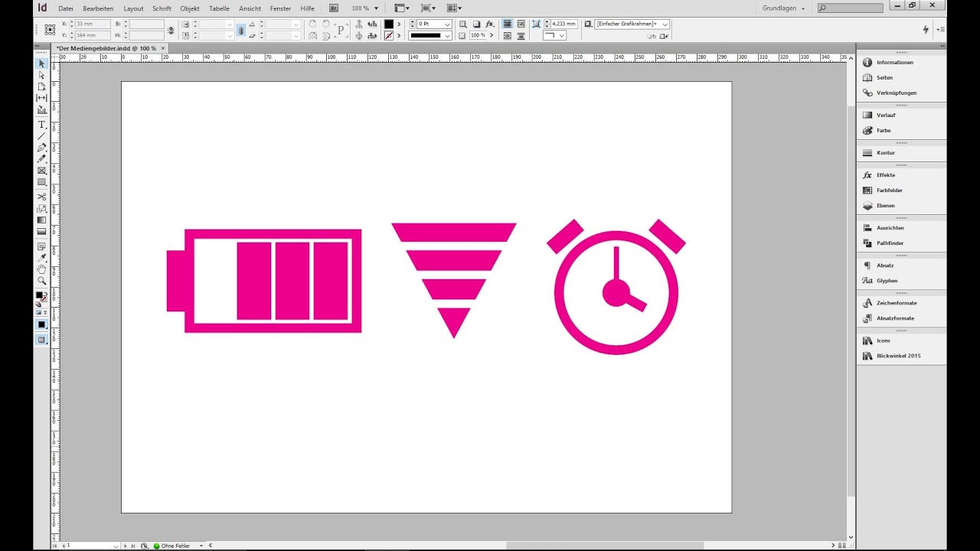Click the X position field 33 mm
The width and height of the screenshot is (980, 551).
93,24
